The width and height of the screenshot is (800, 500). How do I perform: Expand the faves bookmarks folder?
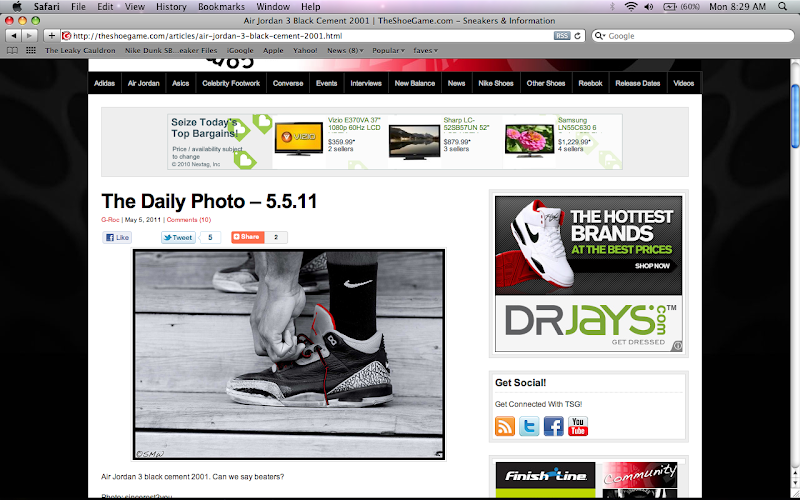425,51
